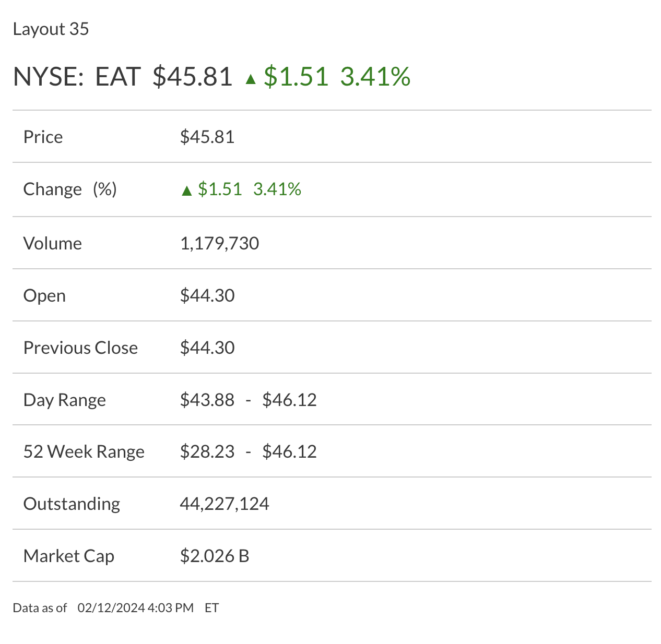Click the Outstanding shares value 44,227,124
This screenshot has width=661, height=644.
pyautogui.click(x=225, y=504)
